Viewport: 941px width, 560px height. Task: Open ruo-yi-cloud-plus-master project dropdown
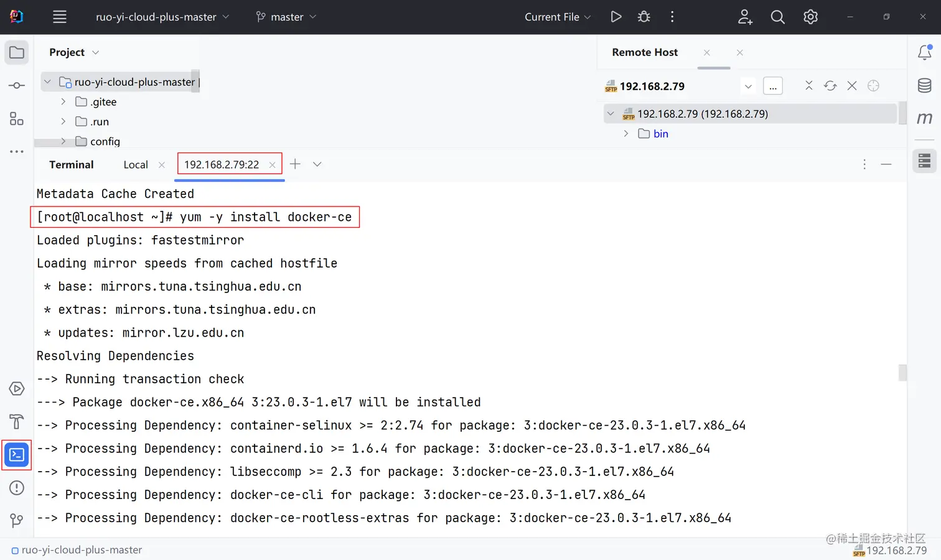click(x=162, y=17)
